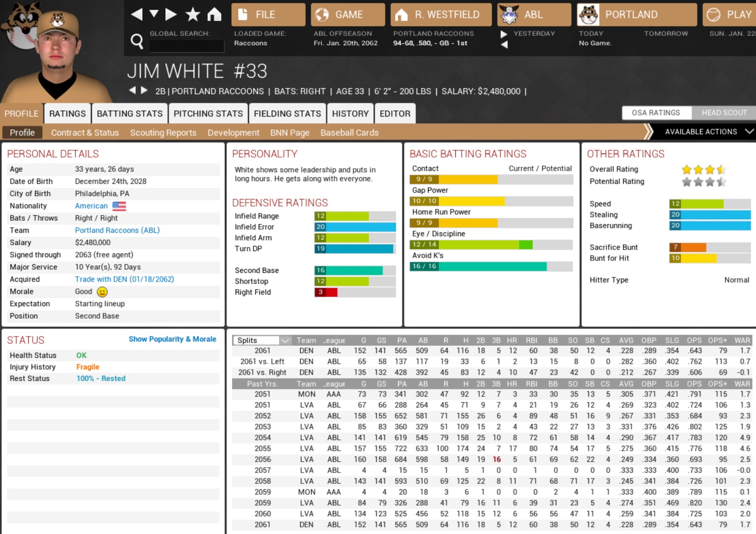Click the star bookmark icon
756x534 pixels.
(193, 14)
